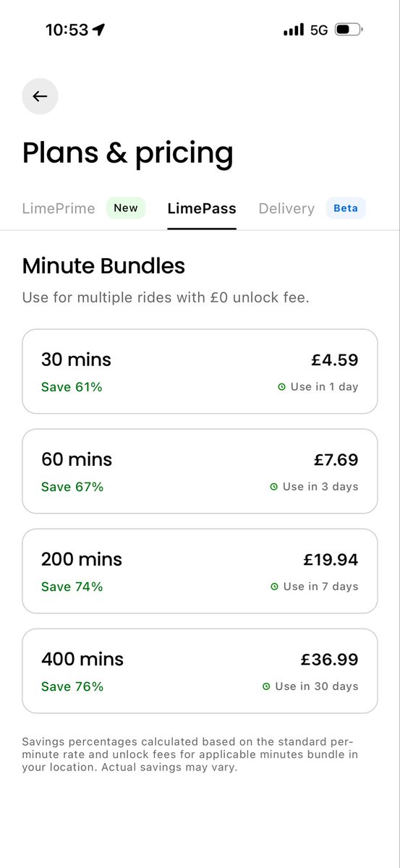Tap the Plans & pricing heading
Viewport: 400px width, 868px height.
[x=128, y=153]
